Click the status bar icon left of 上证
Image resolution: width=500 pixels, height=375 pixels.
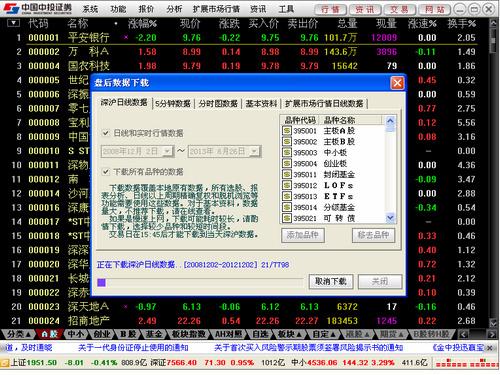5,362
